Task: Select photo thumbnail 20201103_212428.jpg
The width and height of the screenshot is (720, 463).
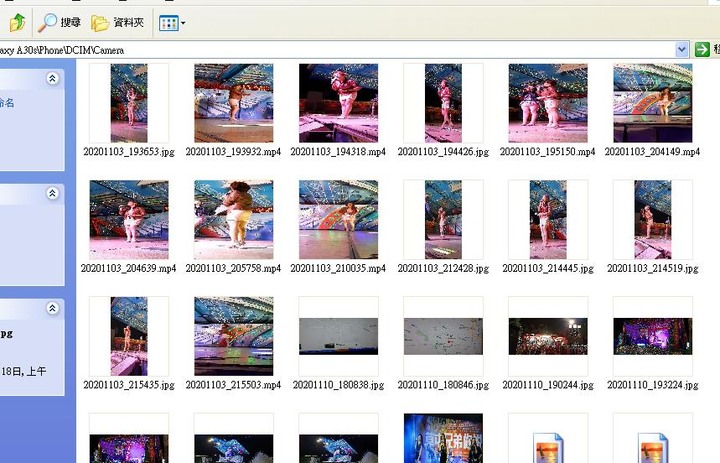Action: (x=443, y=220)
